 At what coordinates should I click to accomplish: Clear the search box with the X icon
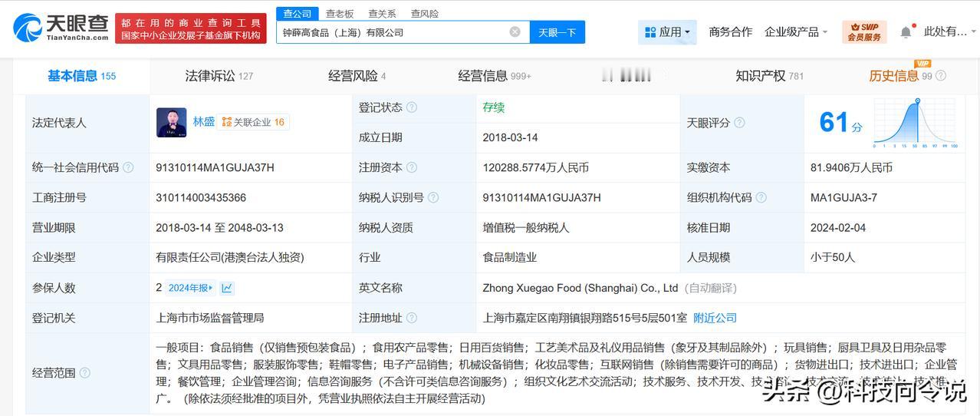(x=515, y=31)
